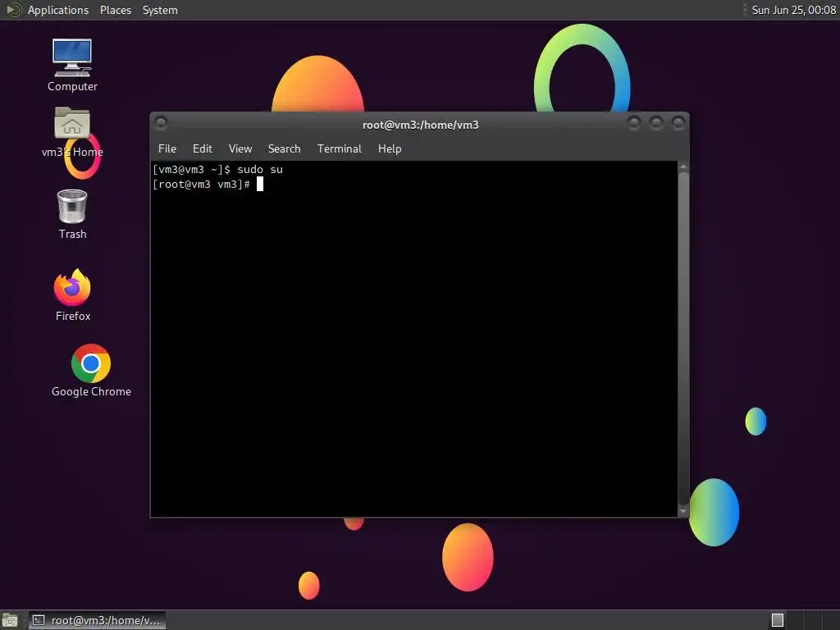This screenshot has height=630, width=840.
Task: Open the terminal Search menu
Action: point(284,149)
